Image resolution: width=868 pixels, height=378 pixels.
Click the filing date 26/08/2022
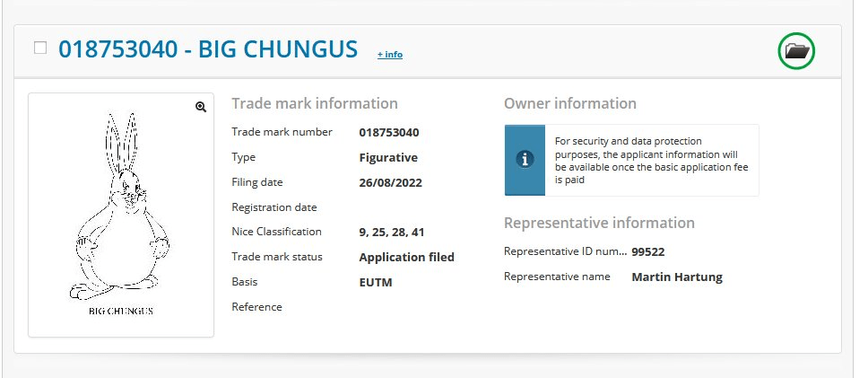pos(391,182)
